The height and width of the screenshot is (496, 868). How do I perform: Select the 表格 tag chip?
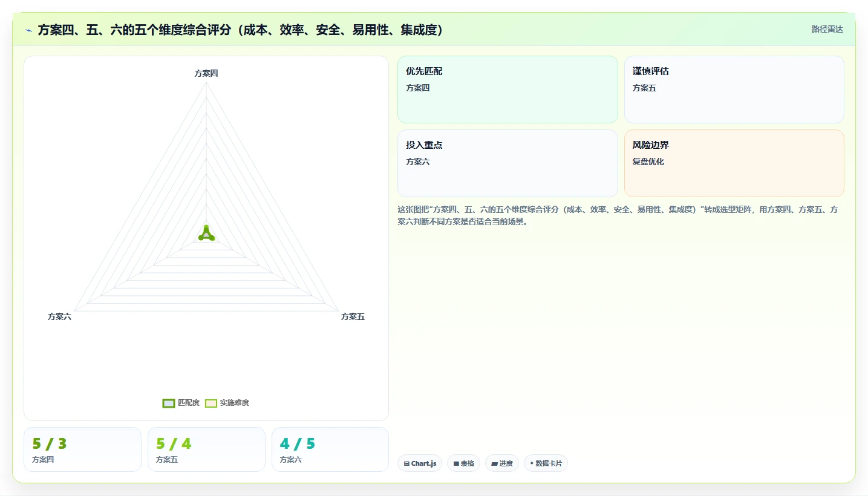(x=464, y=463)
